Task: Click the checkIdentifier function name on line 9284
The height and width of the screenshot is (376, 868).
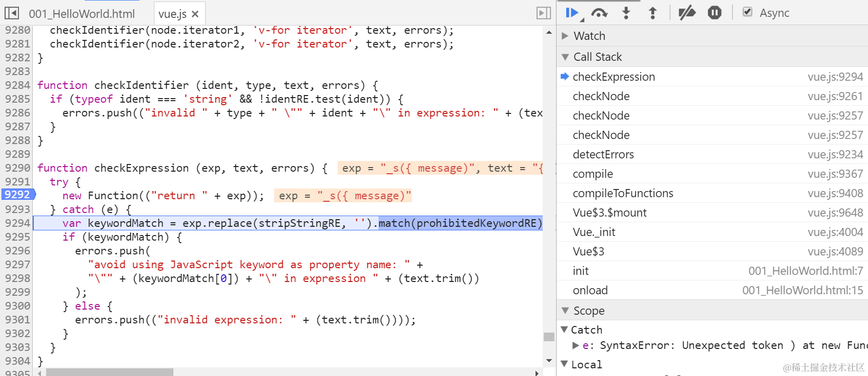Action: coord(142,85)
